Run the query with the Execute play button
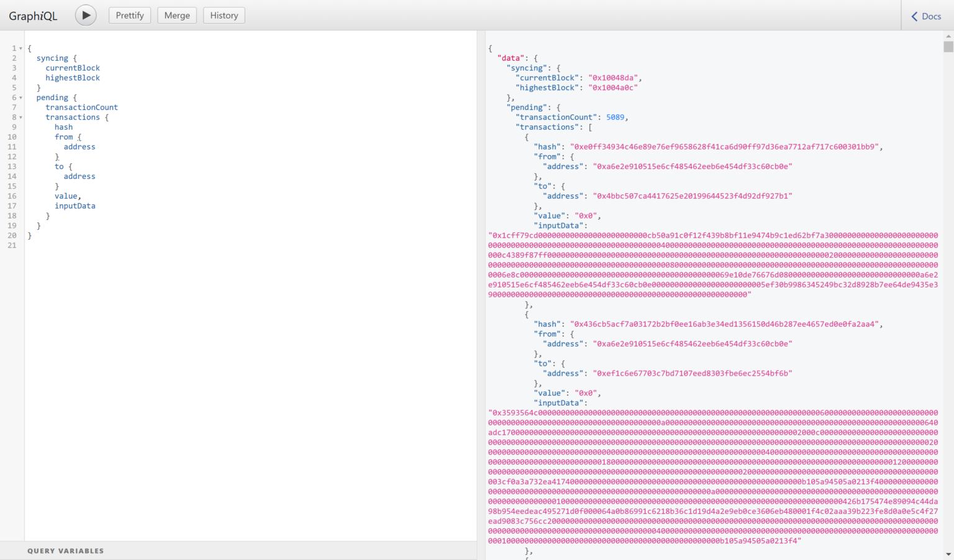Image resolution: width=954 pixels, height=560 pixels. (86, 16)
